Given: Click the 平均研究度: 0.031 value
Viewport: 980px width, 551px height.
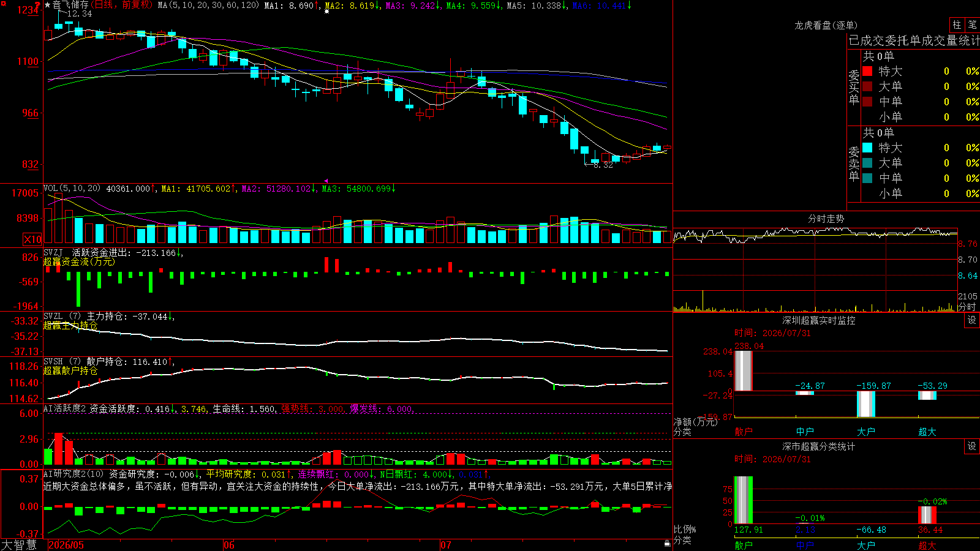Looking at the screenshot, I should (249, 474).
